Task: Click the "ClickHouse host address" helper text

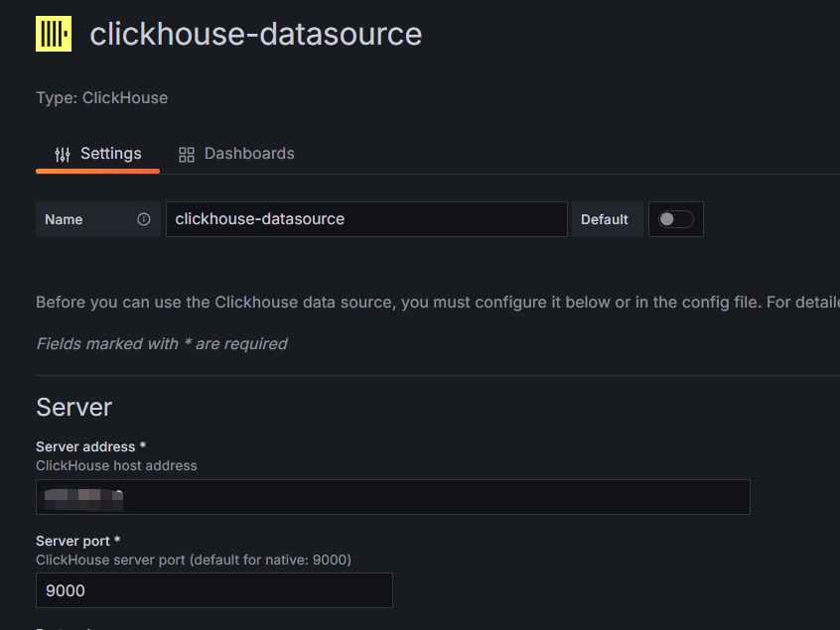Action: (116, 465)
